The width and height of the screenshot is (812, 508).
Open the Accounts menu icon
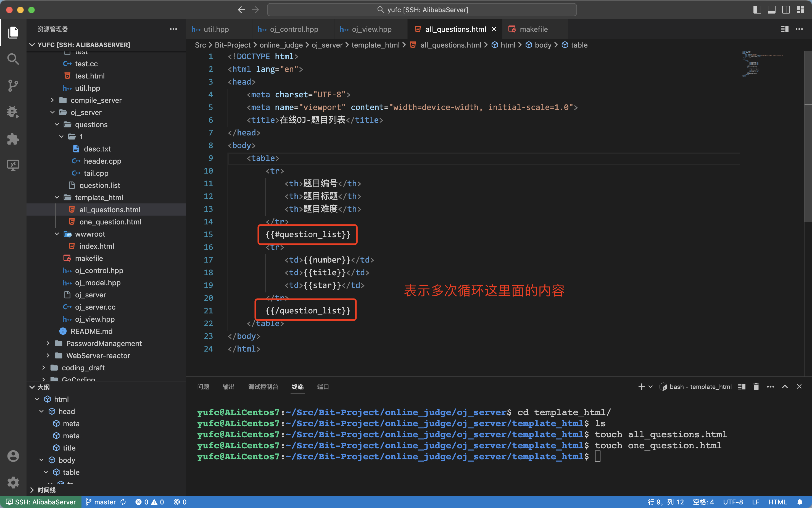pyautogui.click(x=13, y=456)
